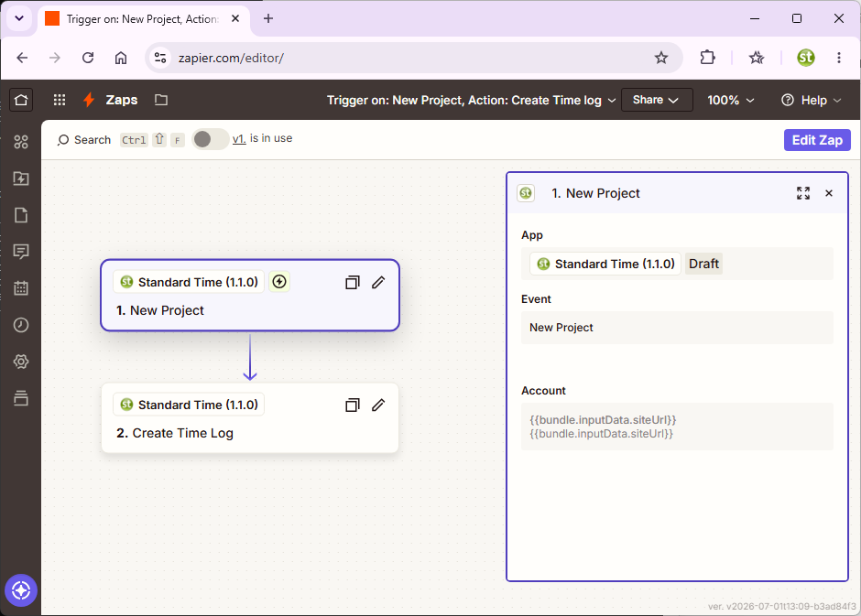View site information icon in address bar
This screenshot has width=861, height=616.
pos(160,58)
